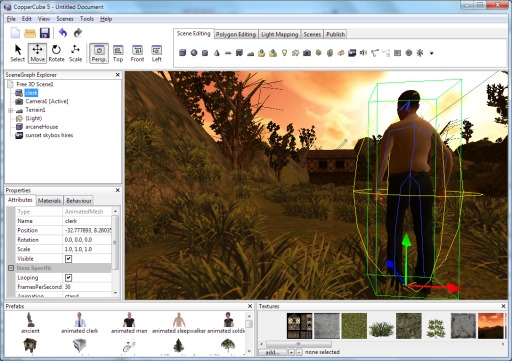This screenshot has height=361, width=512.
Task: Select the sunset sky texture thumbnail
Action: [x=491, y=326]
